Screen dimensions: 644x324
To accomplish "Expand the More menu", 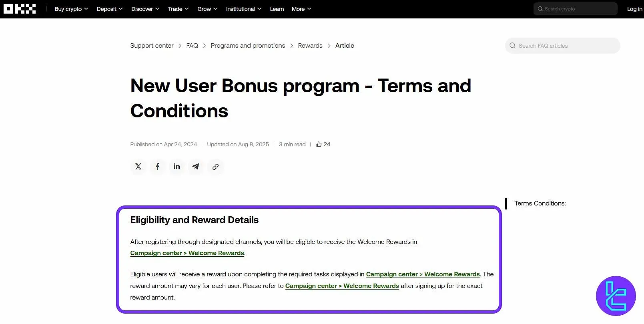I will (301, 9).
